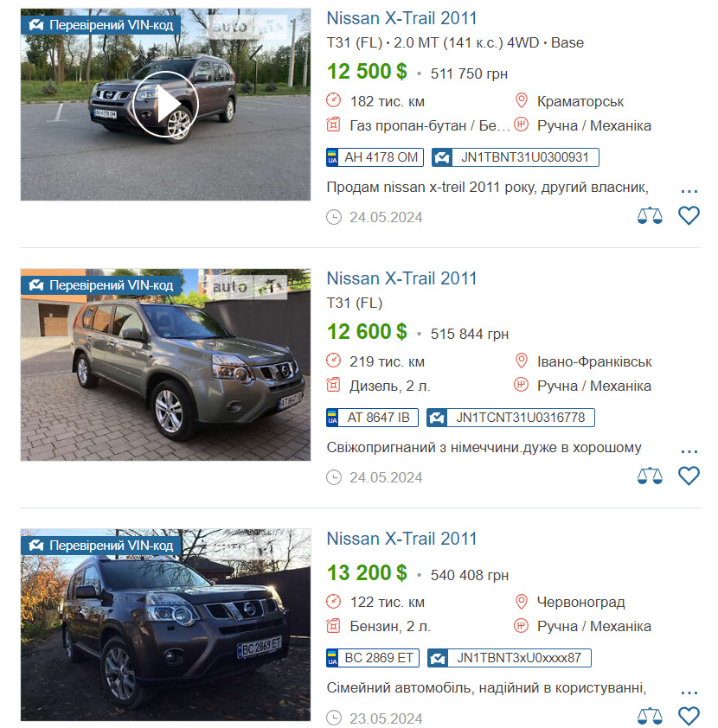Click VIN badge JN1TBNT31U0300931
Screen dimensions: 718x728
click(516, 157)
